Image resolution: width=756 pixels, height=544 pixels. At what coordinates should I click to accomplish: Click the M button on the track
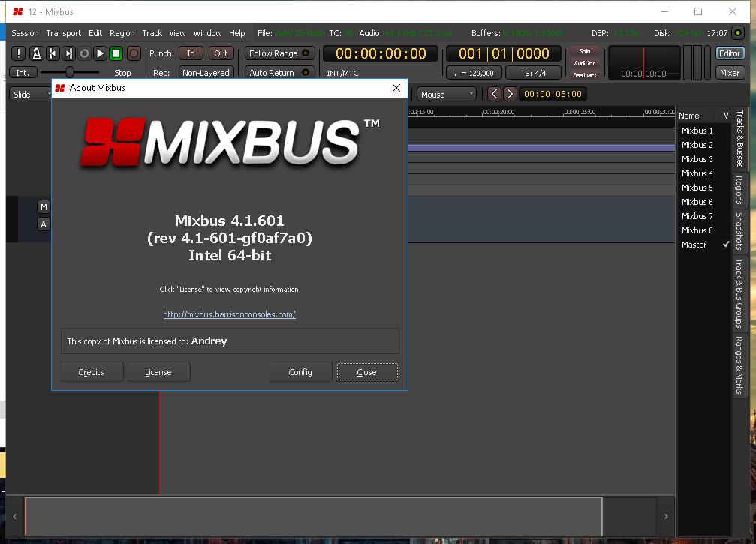[44, 206]
